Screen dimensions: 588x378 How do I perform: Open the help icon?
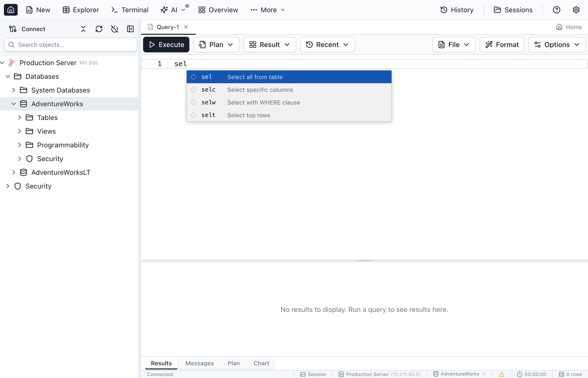(x=556, y=10)
